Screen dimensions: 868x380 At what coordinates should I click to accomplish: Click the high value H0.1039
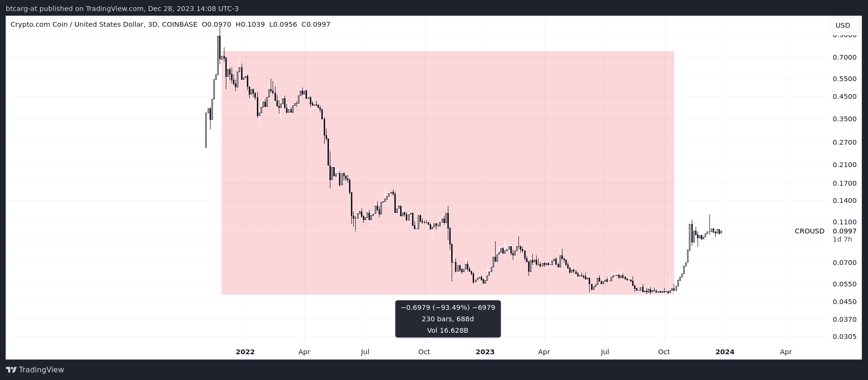[x=250, y=24]
